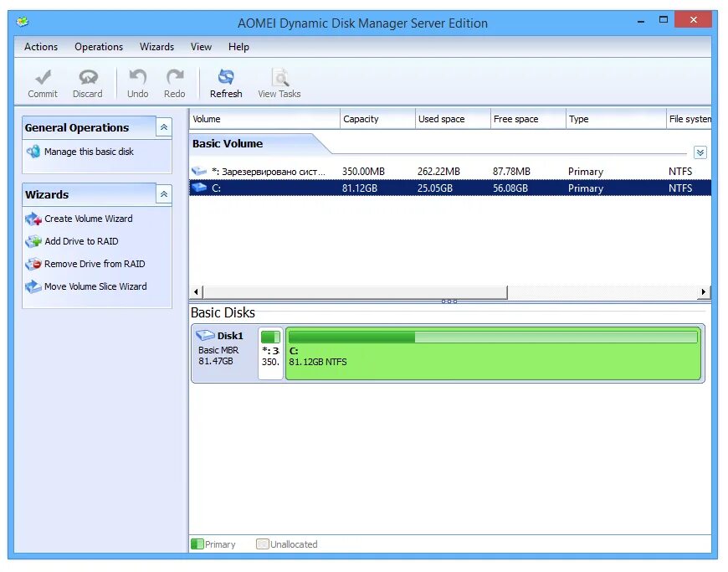
Task: Click the 56.08GB free space cell
Action: [x=510, y=188]
